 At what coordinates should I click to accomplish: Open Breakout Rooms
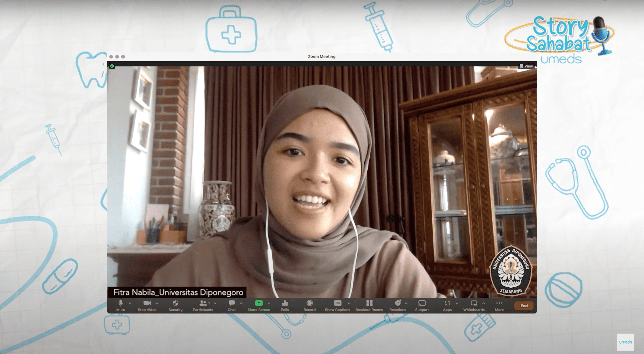[x=369, y=305]
